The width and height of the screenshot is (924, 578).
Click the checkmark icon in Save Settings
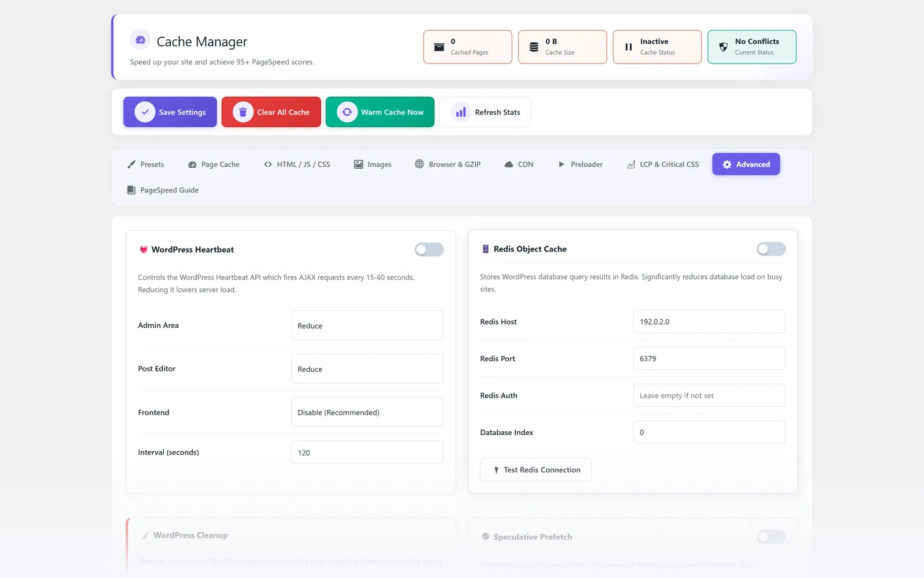pos(145,112)
